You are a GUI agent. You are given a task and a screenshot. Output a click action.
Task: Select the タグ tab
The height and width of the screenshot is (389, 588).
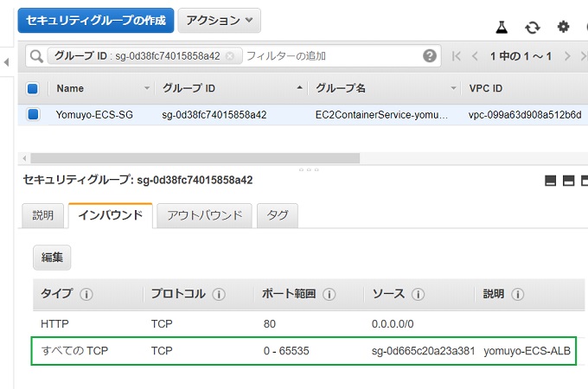pos(278,215)
